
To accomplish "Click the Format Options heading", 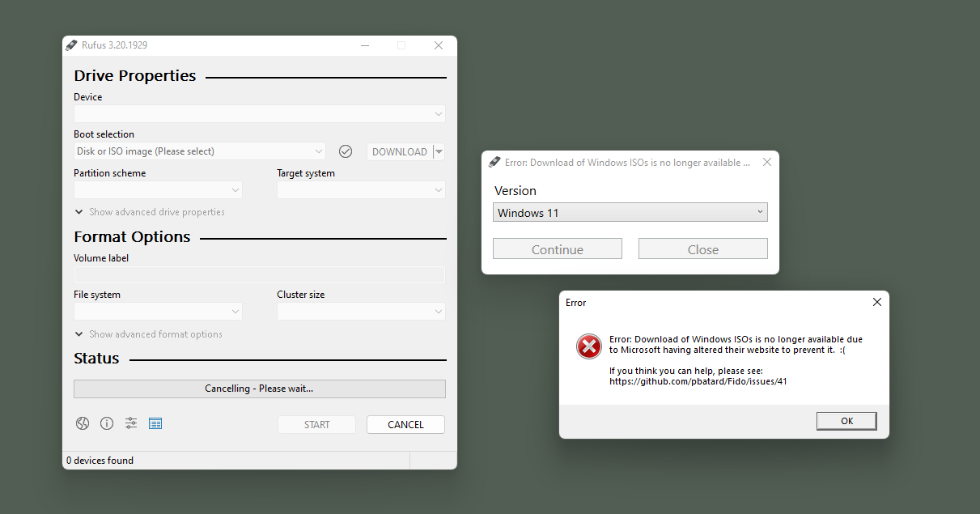I will [x=132, y=237].
